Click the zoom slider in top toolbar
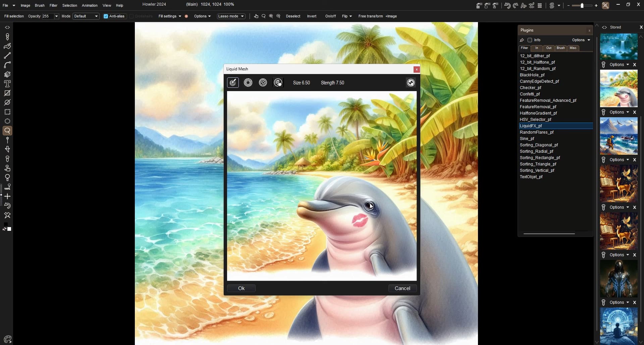The width and height of the screenshot is (644, 345). [x=582, y=5]
